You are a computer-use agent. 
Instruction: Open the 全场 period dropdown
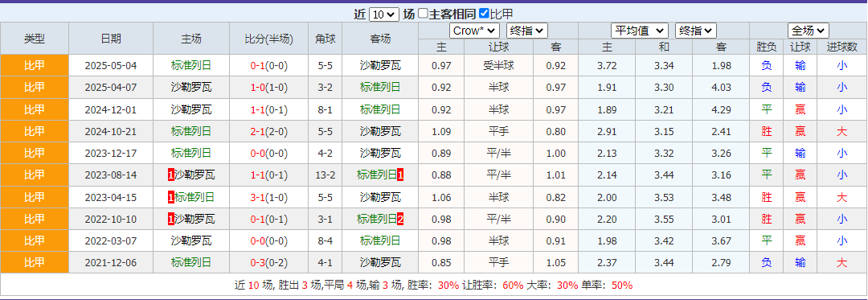pyautogui.click(x=809, y=31)
